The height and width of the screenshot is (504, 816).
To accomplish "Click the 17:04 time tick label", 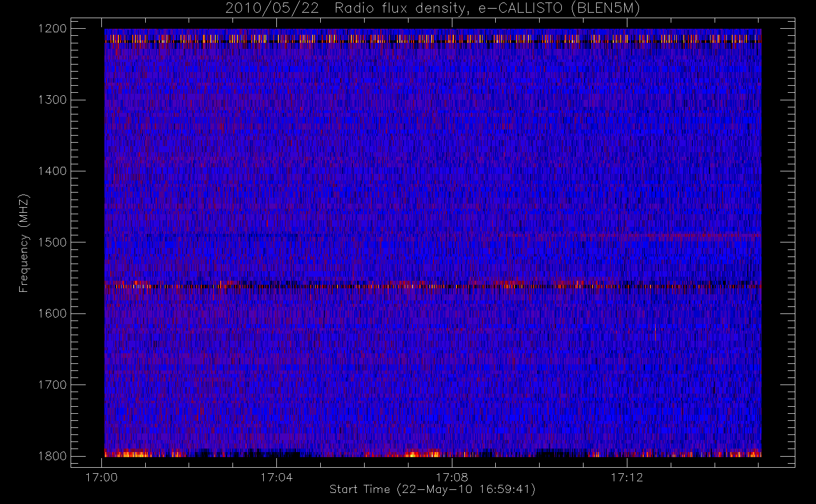I will [276, 477].
